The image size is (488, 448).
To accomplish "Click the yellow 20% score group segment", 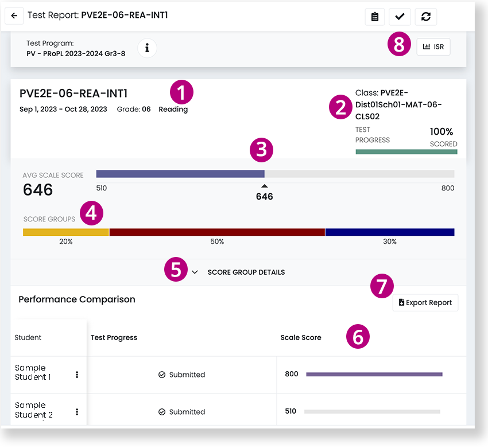I will coord(66,232).
